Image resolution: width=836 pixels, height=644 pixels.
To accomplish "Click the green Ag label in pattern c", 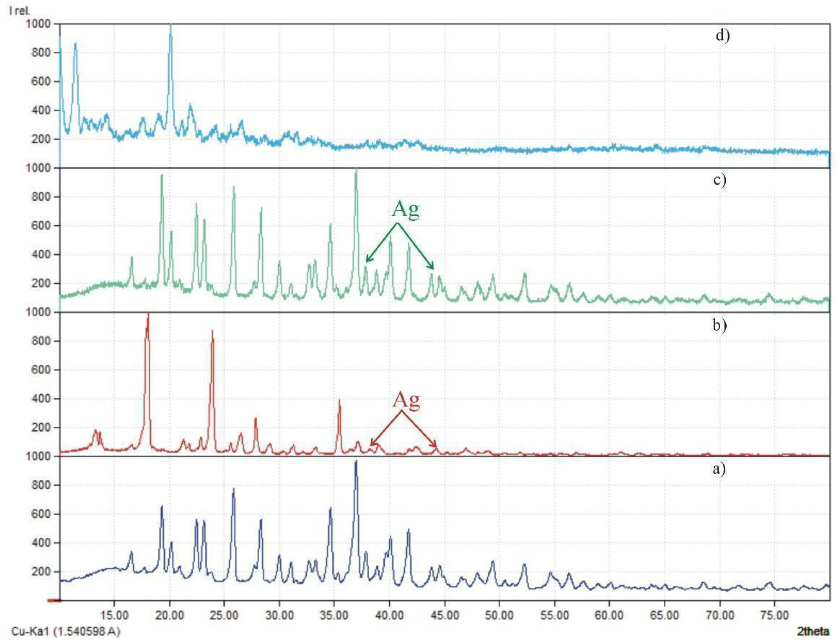I will [406, 210].
